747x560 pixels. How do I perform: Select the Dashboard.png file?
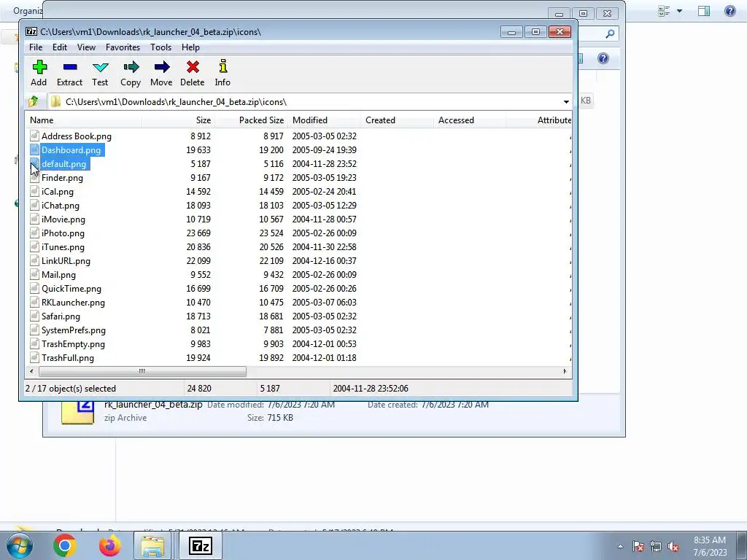(x=71, y=150)
